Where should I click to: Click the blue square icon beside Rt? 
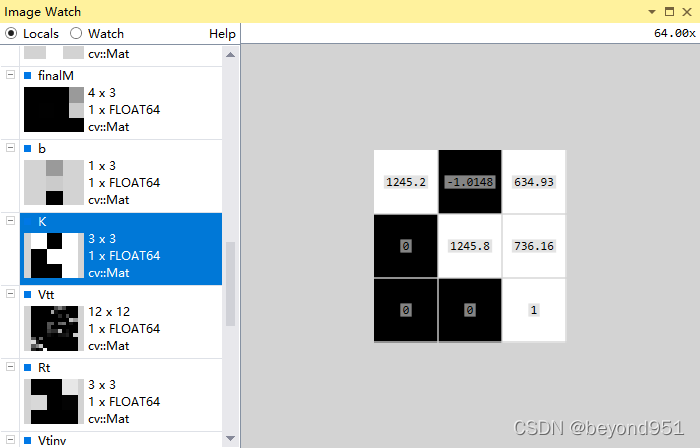coord(28,367)
